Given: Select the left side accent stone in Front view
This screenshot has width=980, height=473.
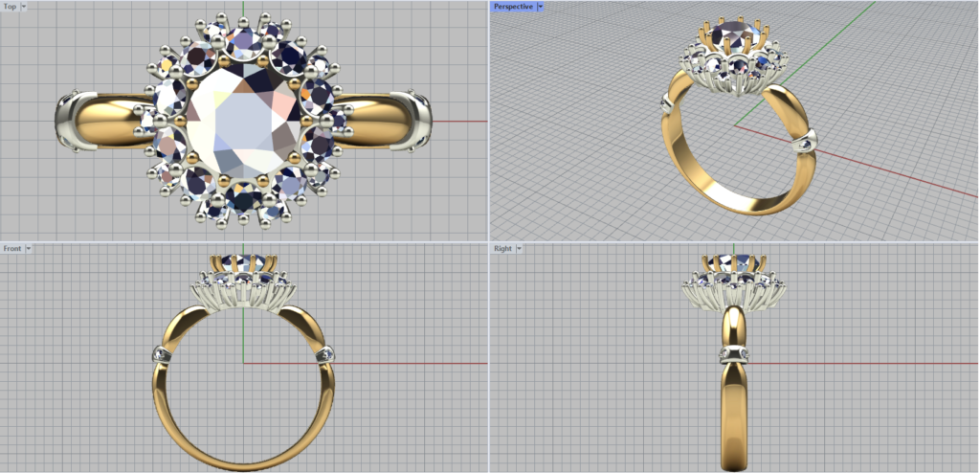Looking at the screenshot, I should 160,355.
